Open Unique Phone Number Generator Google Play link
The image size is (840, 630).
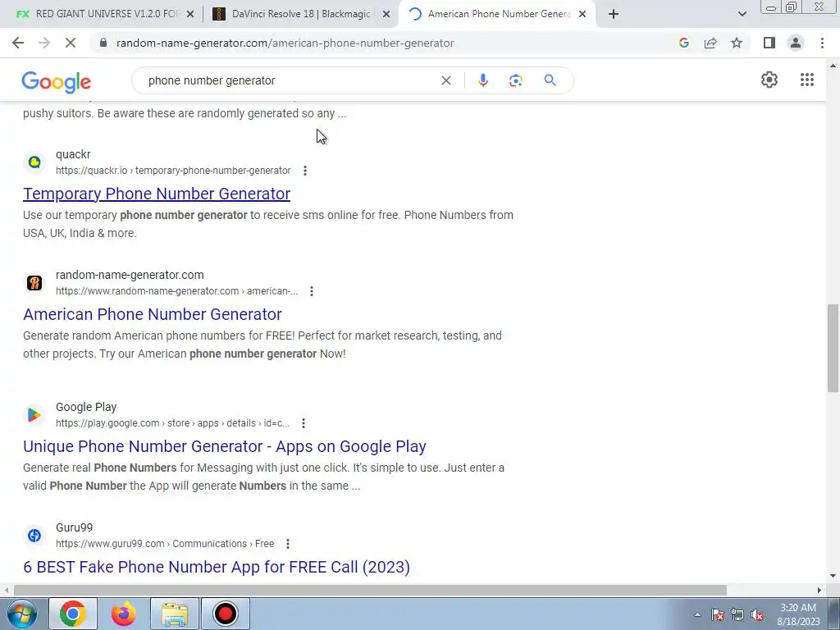[x=225, y=446]
